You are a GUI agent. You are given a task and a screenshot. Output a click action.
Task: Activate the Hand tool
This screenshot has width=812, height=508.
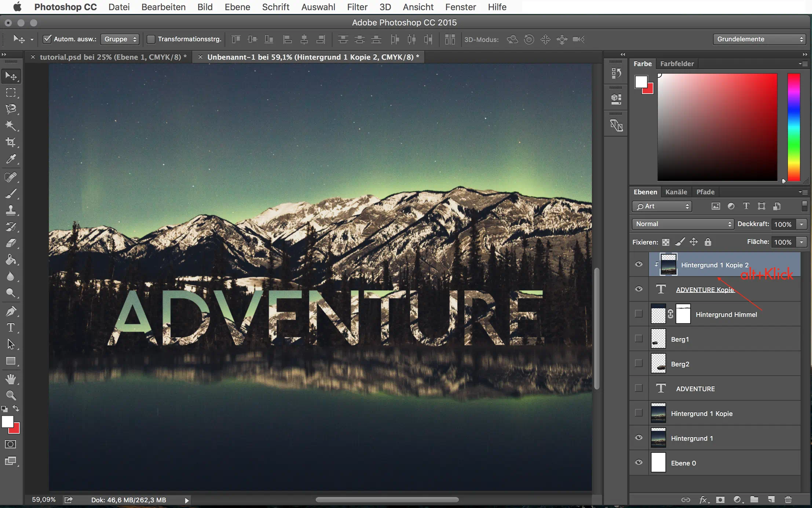[x=11, y=378]
